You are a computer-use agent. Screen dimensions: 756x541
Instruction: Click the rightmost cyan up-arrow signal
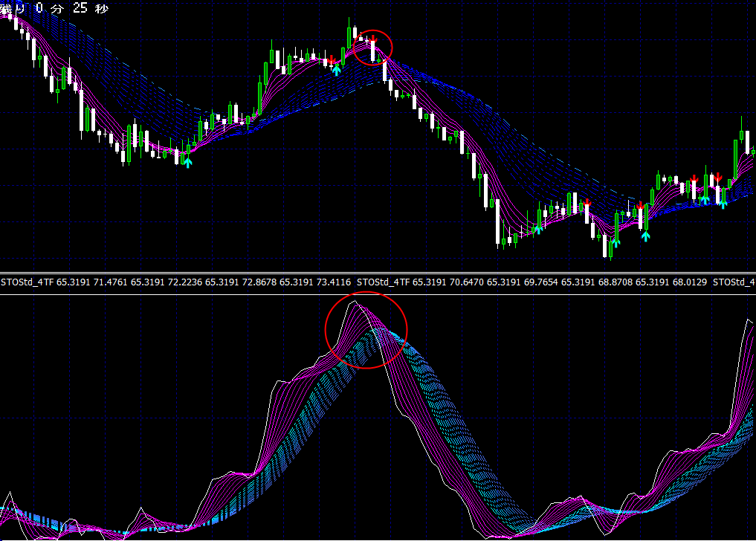click(723, 204)
